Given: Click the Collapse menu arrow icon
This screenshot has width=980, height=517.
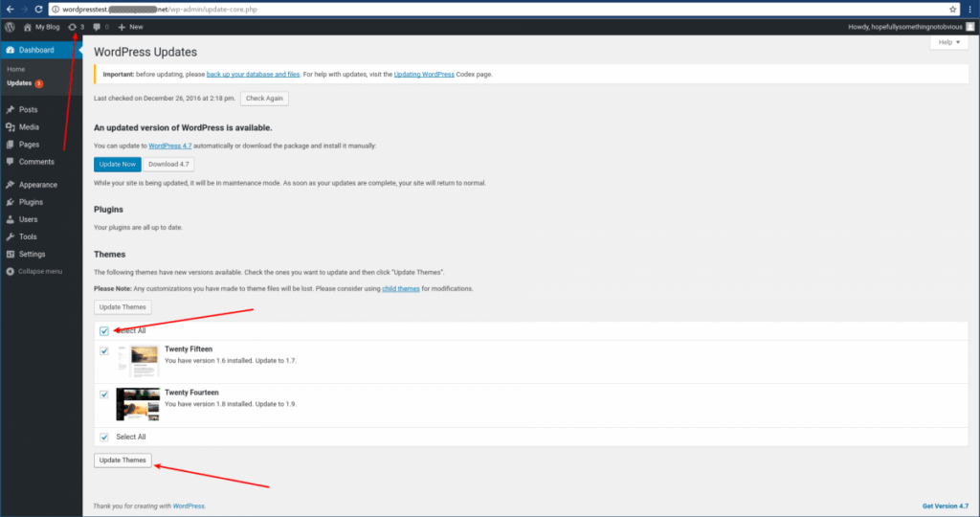Looking at the screenshot, I should [10, 271].
